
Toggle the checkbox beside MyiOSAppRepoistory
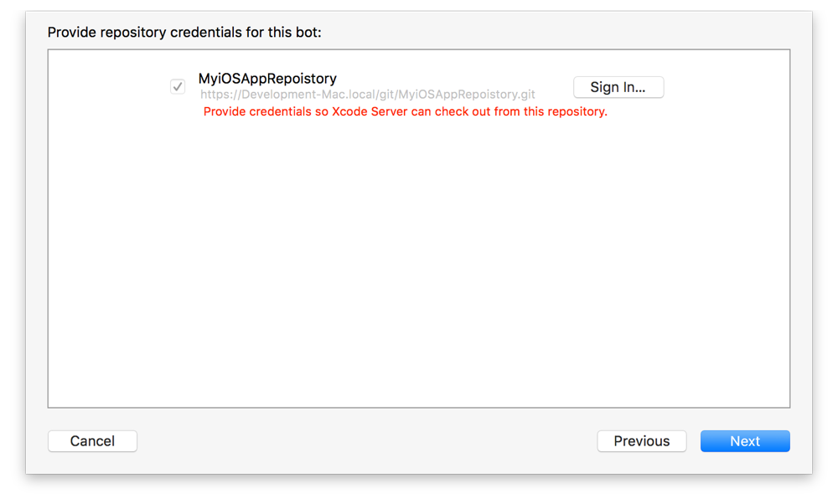pyautogui.click(x=177, y=86)
